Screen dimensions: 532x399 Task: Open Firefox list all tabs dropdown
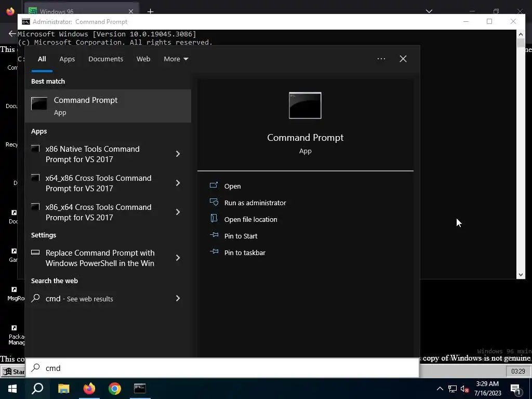pos(429,11)
